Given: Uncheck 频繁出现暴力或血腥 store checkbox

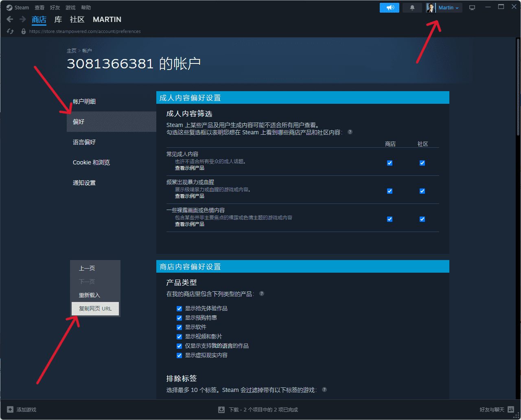Looking at the screenshot, I should 390,191.
